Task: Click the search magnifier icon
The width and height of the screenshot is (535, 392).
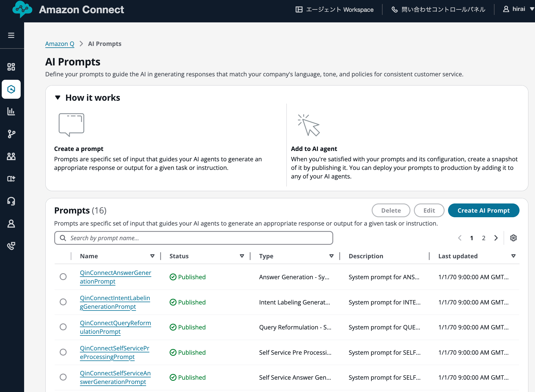Action: tap(63, 238)
